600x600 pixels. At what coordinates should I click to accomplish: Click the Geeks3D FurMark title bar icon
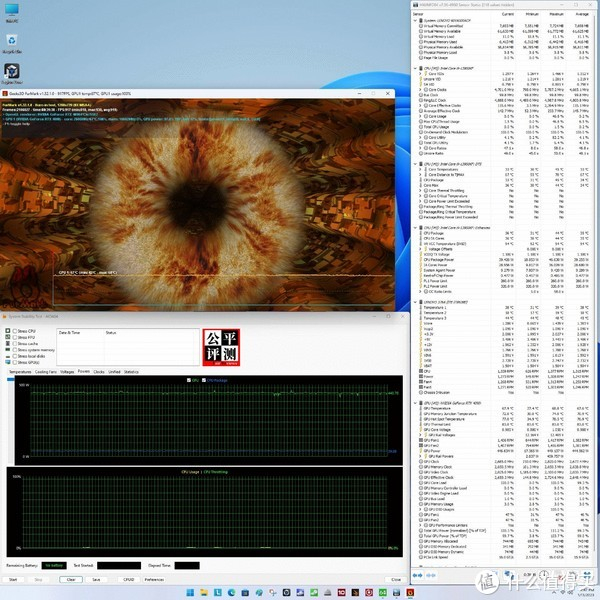[5, 93]
